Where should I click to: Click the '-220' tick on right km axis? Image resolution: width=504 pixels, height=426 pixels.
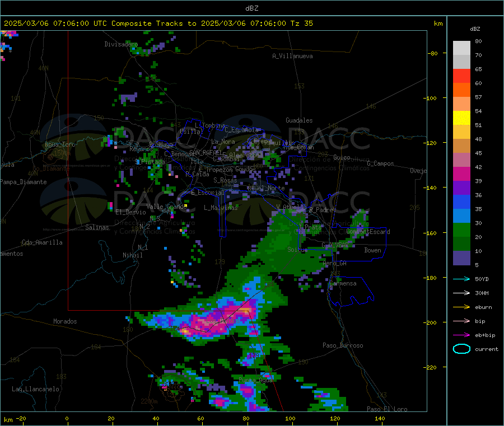pyautogui.click(x=431, y=367)
